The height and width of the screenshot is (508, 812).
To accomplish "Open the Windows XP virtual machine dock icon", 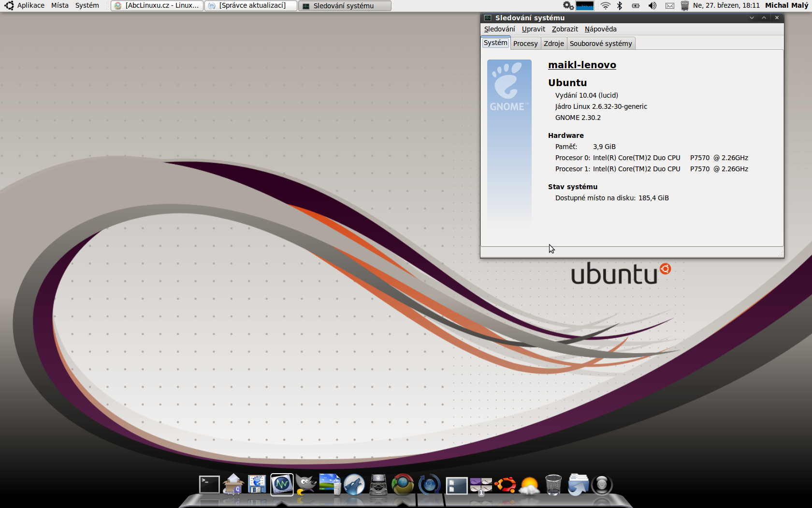I will (x=330, y=484).
